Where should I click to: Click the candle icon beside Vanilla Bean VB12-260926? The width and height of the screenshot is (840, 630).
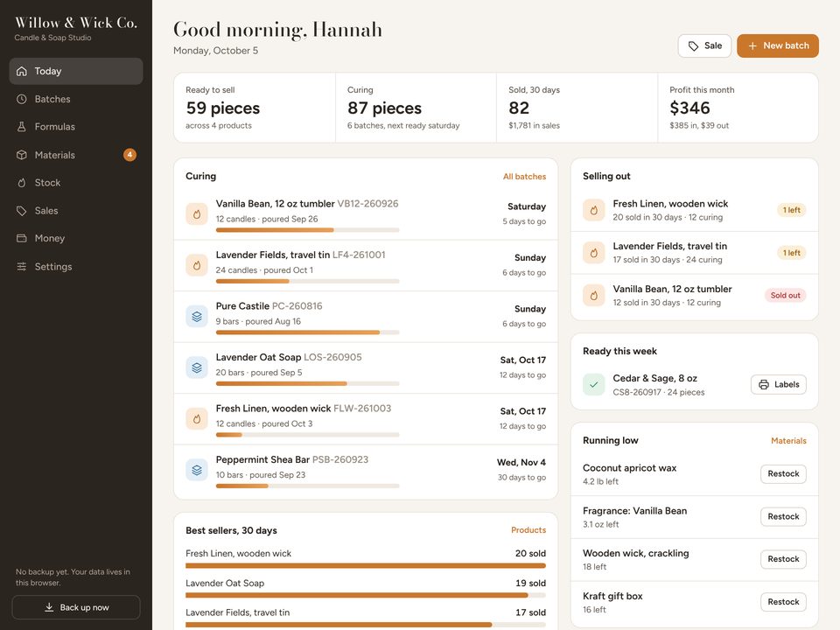pyautogui.click(x=197, y=213)
